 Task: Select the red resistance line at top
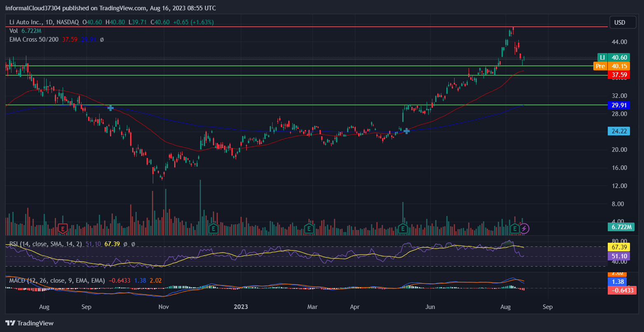pos(306,26)
